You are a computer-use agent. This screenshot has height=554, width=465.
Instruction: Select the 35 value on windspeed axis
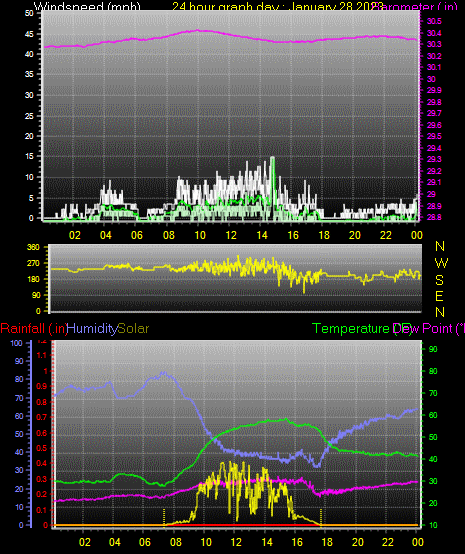tap(29, 74)
